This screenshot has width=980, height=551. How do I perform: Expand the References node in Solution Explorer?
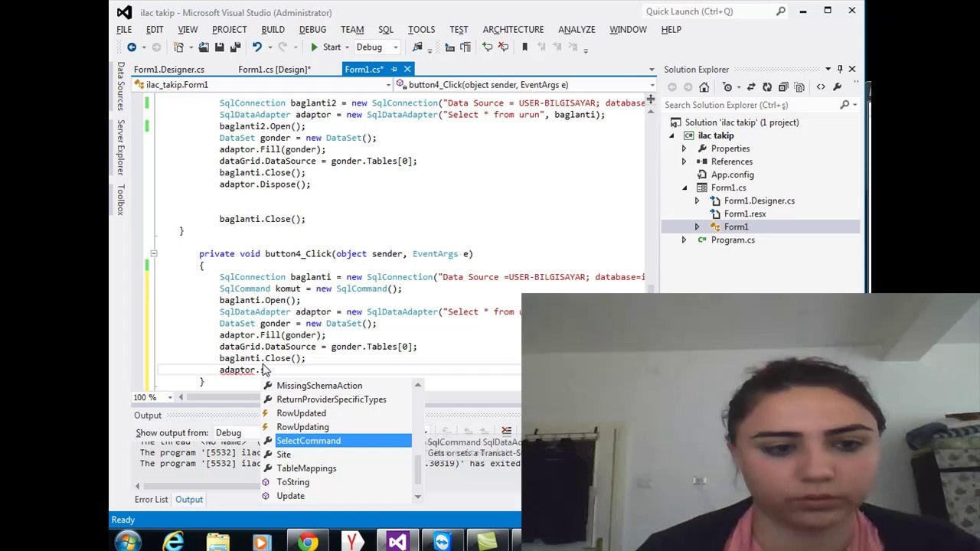(x=684, y=161)
